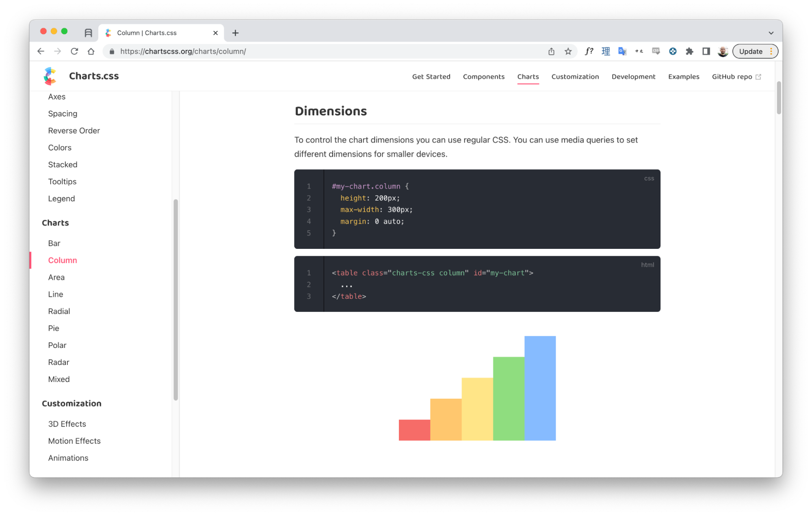The image size is (812, 516).
Task: Open the GitHub repo external link
Action: point(736,76)
